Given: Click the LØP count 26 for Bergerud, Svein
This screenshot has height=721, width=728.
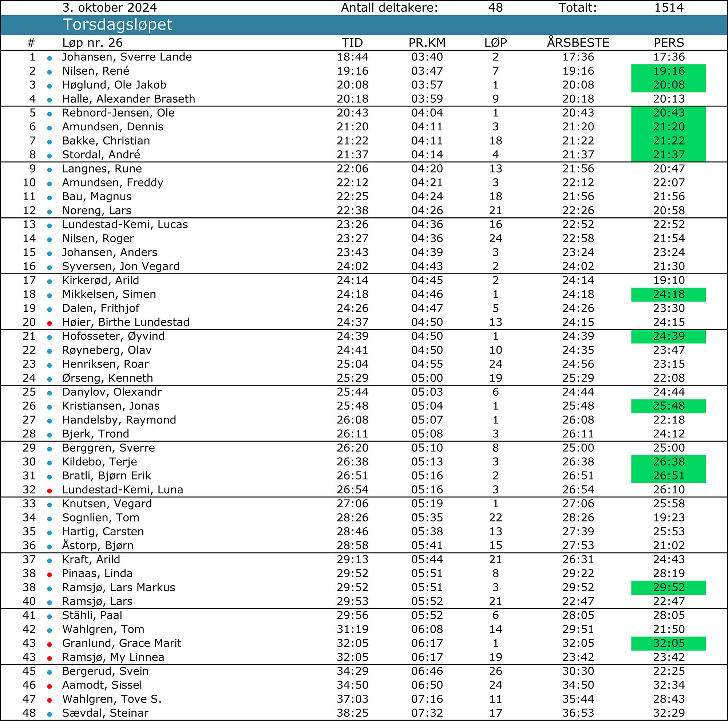Looking at the screenshot, I should click(x=495, y=671).
